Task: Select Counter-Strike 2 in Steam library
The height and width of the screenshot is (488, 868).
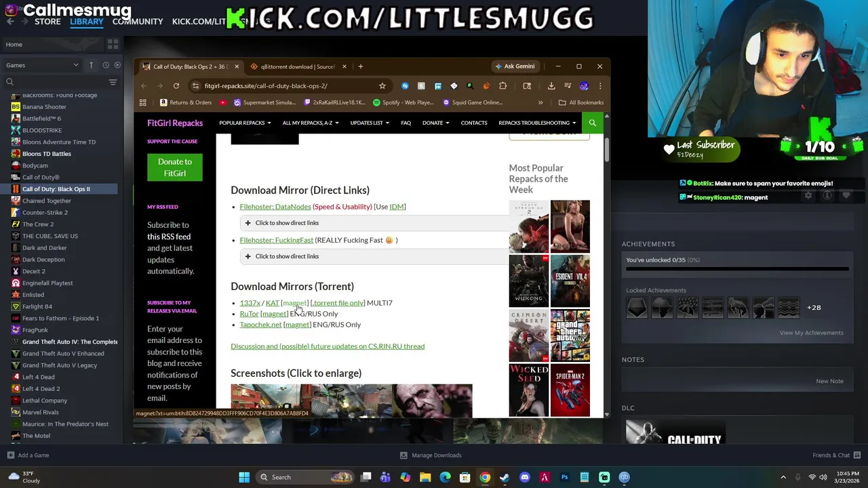Action: pyautogui.click(x=45, y=212)
